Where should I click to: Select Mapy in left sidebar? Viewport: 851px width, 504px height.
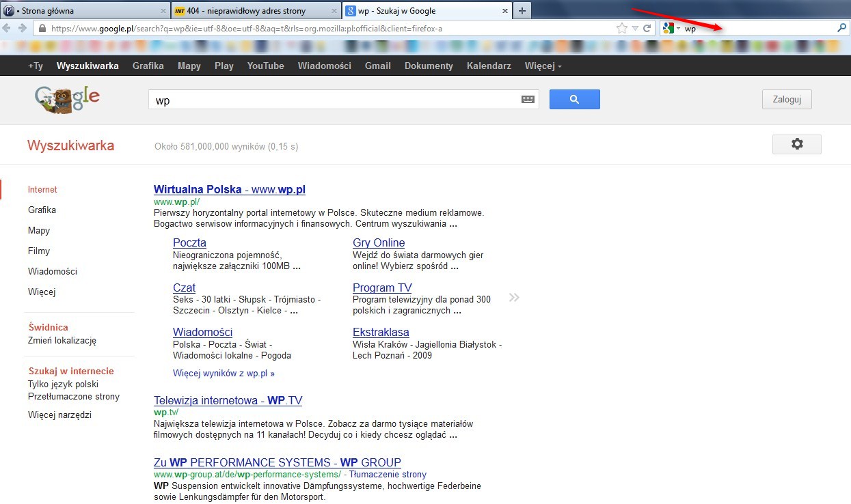[x=39, y=231]
